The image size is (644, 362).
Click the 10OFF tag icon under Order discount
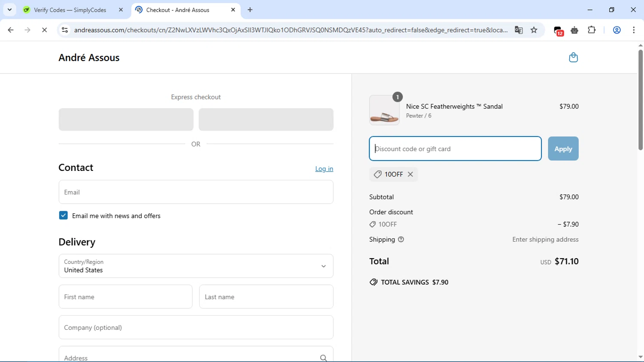click(372, 224)
